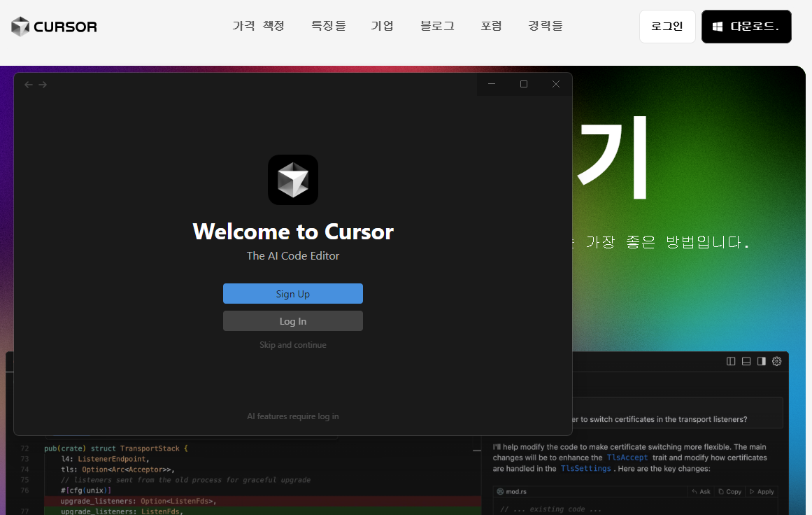Maximize the Welcome to Cursor window
Screen dimensions: 812x515
[524, 84]
